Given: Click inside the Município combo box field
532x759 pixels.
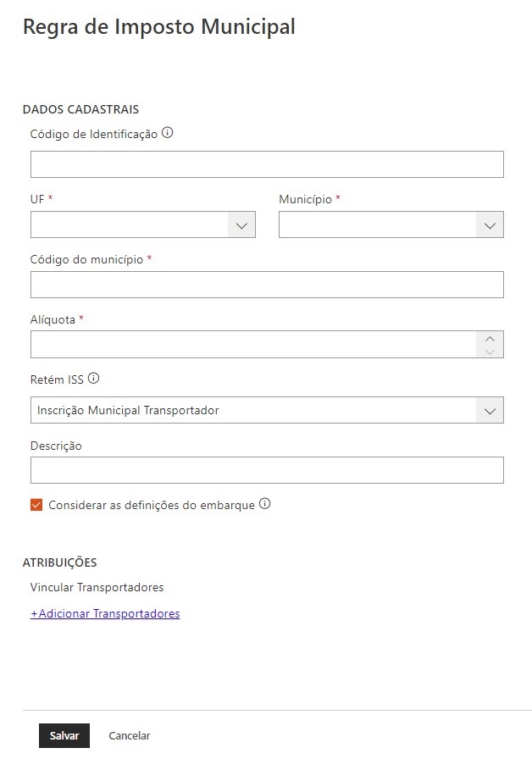Looking at the screenshot, I should tap(377, 224).
